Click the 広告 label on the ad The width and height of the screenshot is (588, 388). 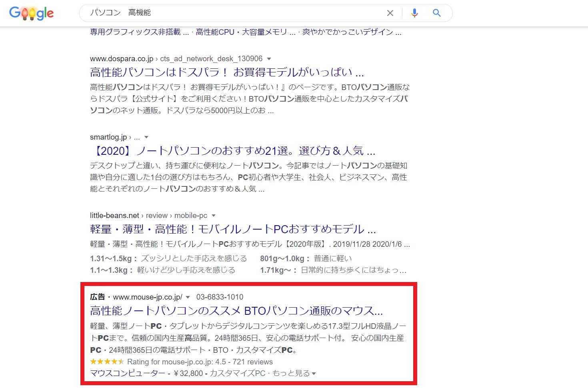click(97, 297)
